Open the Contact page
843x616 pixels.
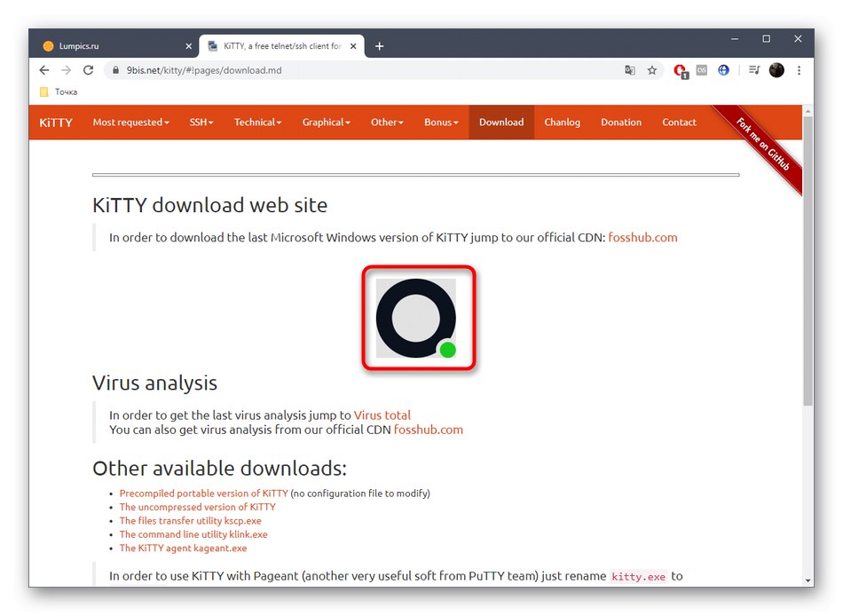[679, 122]
